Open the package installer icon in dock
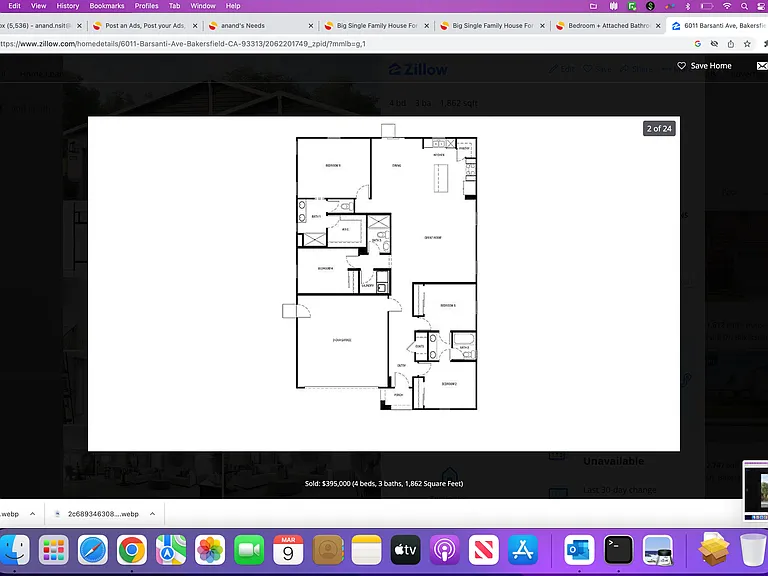The width and height of the screenshot is (768, 576). point(714,550)
